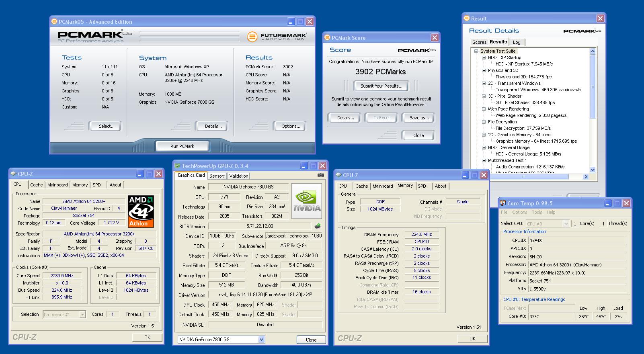Viewport: 644px width, 354px height.
Task: Click the GPU-Z title bar icon
Action: click(x=178, y=166)
